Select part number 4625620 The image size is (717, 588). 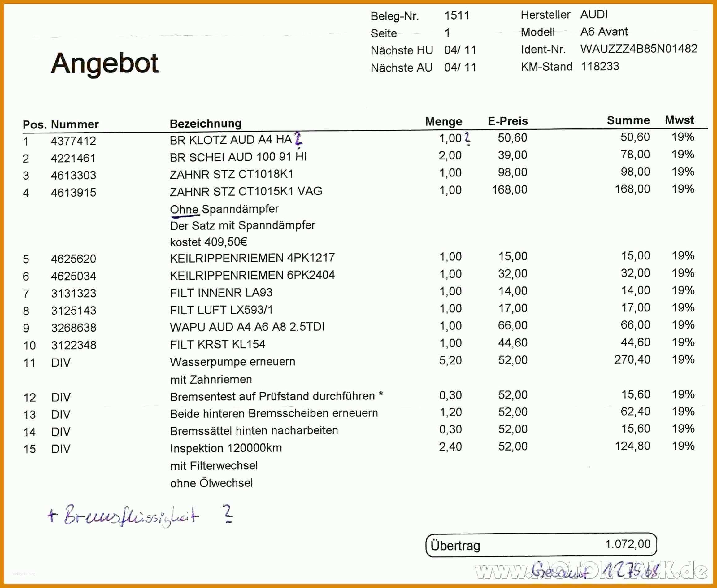point(73,259)
